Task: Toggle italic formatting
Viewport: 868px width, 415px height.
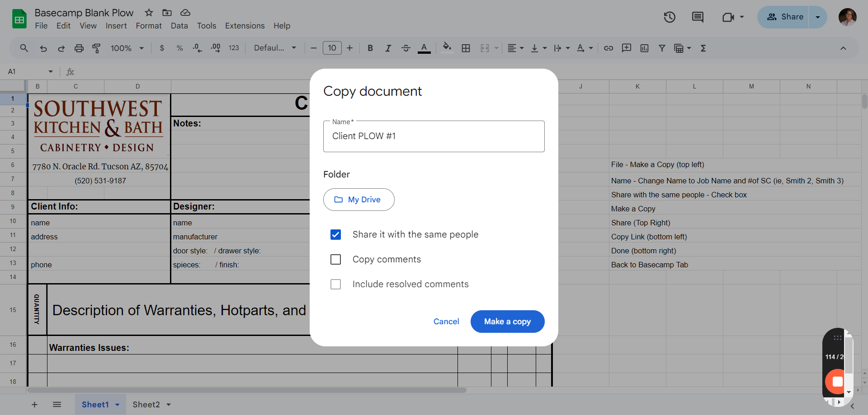Action: [x=388, y=48]
